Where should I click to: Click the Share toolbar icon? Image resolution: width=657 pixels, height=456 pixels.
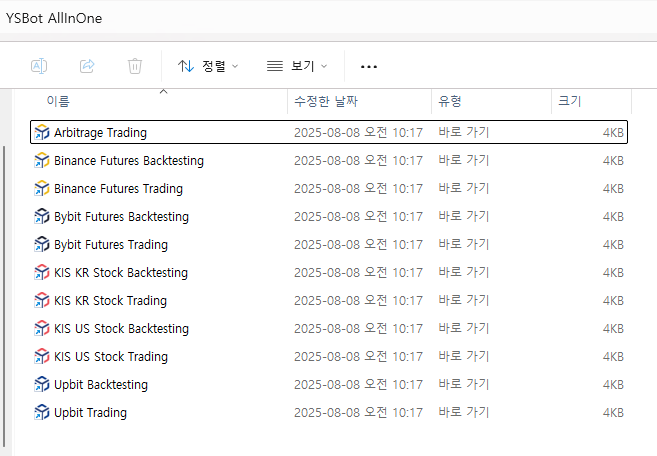(x=87, y=66)
